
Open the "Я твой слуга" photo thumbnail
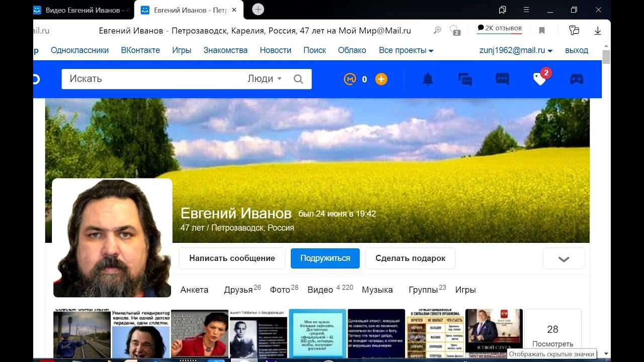pos(494,333)
